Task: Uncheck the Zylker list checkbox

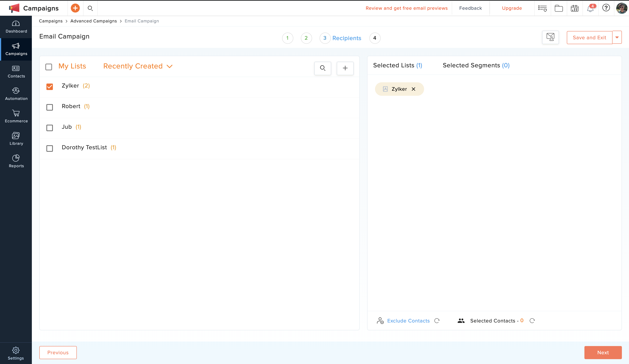Action: [x=50, y=87]
